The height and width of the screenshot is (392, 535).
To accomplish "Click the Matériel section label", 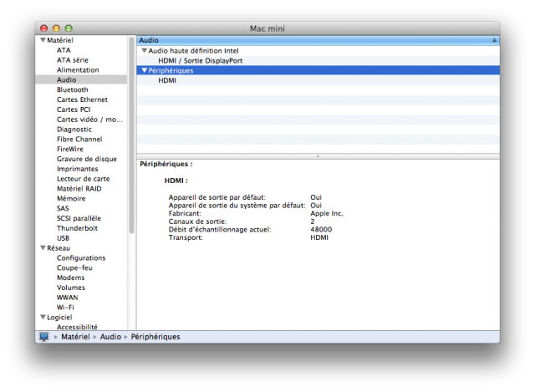I will [x=60, y=40].
